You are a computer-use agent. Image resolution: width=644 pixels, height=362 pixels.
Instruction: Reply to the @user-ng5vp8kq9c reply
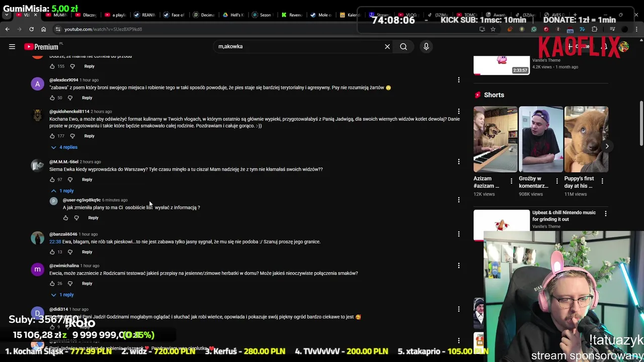click(x=93, y=218)
